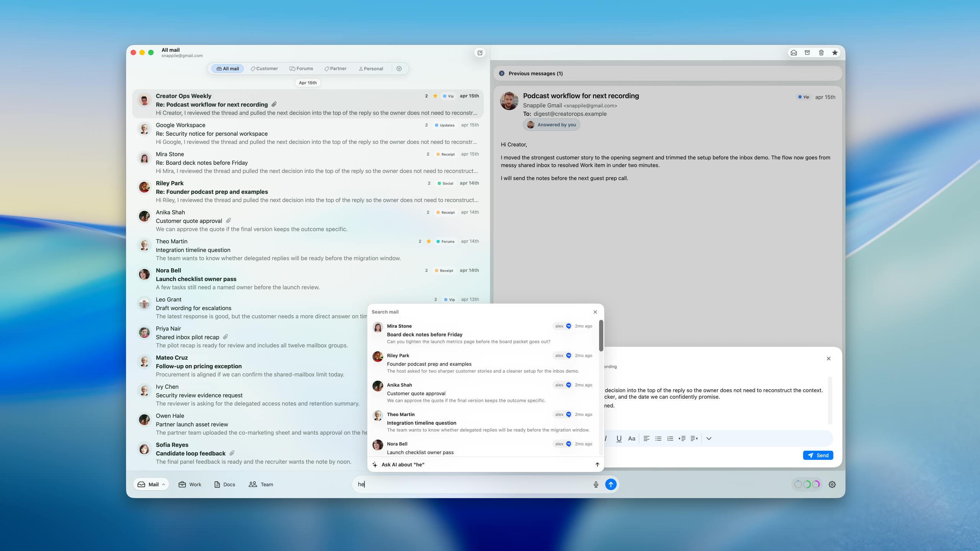Viewport: 980px width, 551px height.
Task: Decrease indent in the reply editor
Action: (694, 439)
